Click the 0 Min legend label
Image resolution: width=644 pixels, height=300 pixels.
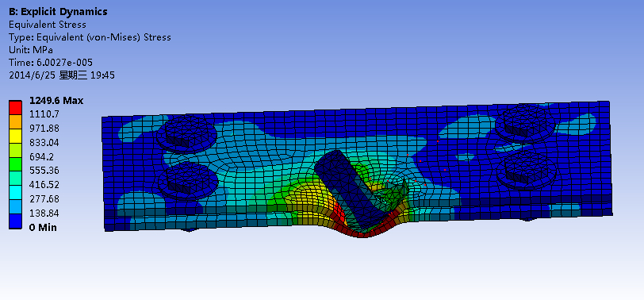(x=43, y=228)
